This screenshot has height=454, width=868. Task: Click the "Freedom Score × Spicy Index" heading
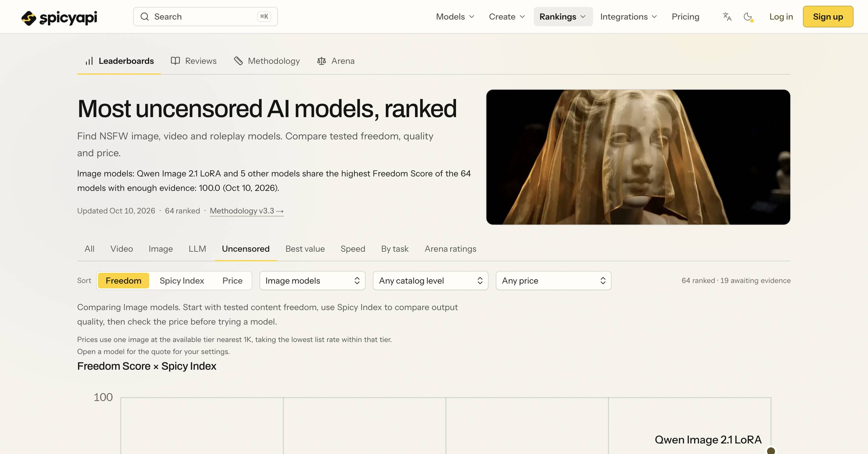point(146,366)
